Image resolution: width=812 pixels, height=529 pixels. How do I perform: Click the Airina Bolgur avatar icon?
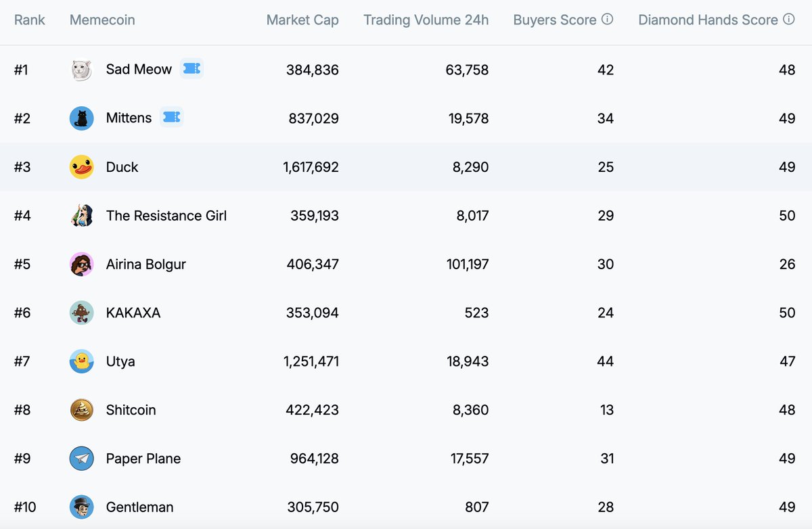(x=81, y=264)
